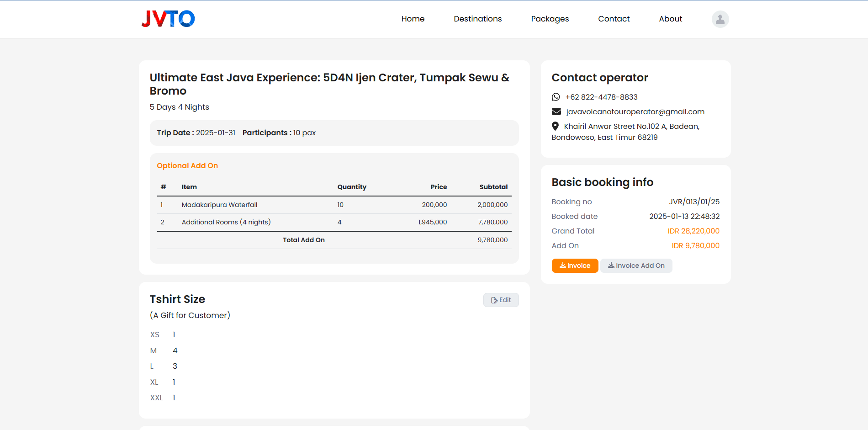
Task: Click javavolcanotouroperator@gmail.com email address
Action: point(635,111)
